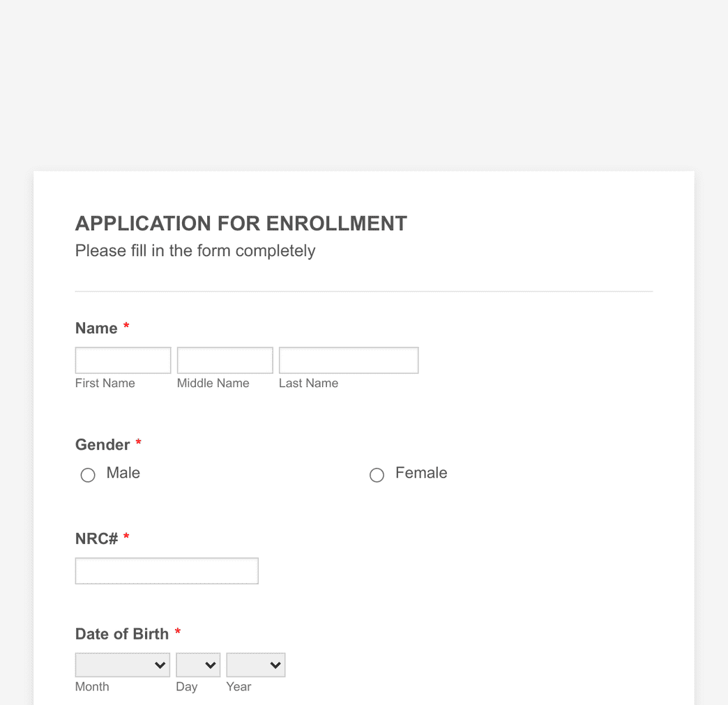
Task: Click the Gender section label
Action: 103,444
